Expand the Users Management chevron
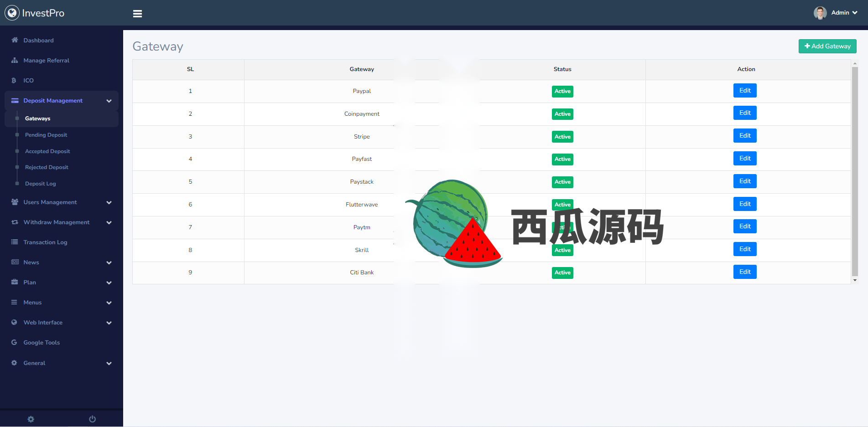Image resolution: width=868 pixels, height=427 pixels. point(109,202)
